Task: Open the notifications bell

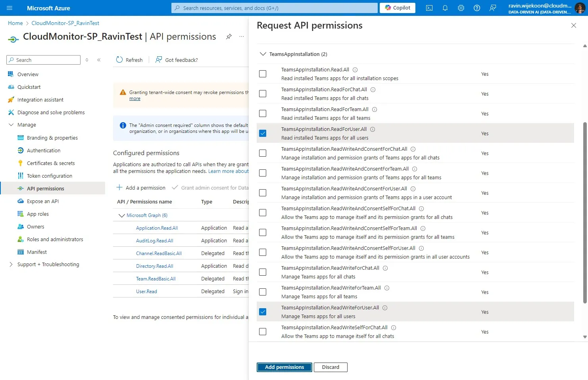Action: click(x=445, y=8)
